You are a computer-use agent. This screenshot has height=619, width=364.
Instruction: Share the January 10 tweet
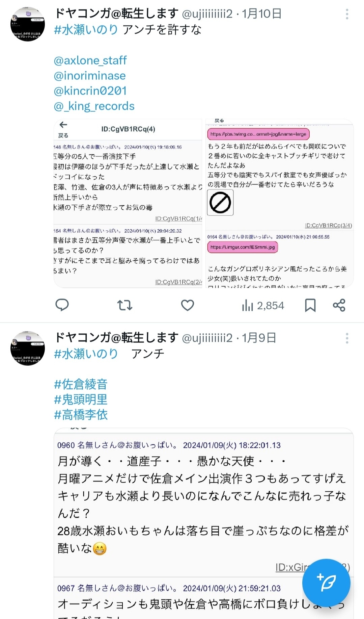pyautogui.click(x=339, y=305)
